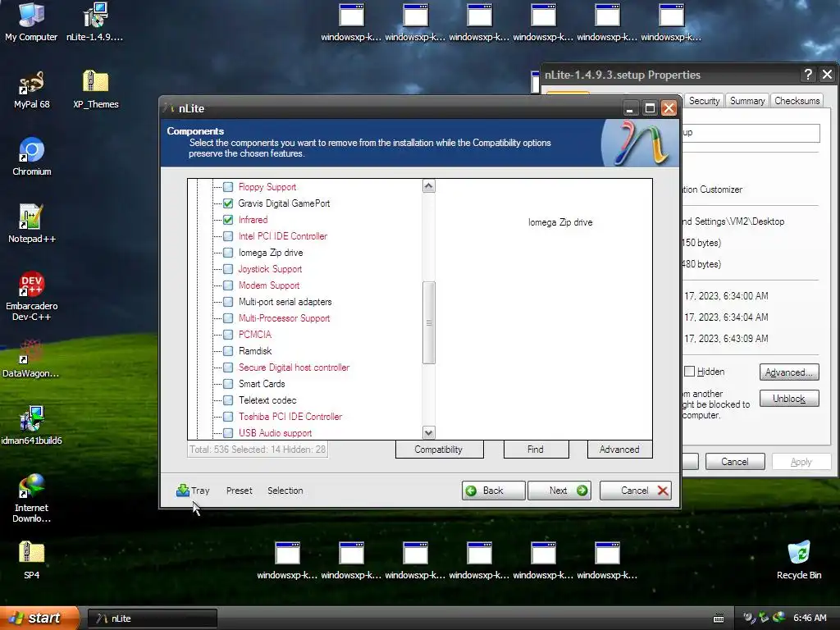Switch to Security tab in Properties
Screen dimensions: 840x630
click(704, 101)
